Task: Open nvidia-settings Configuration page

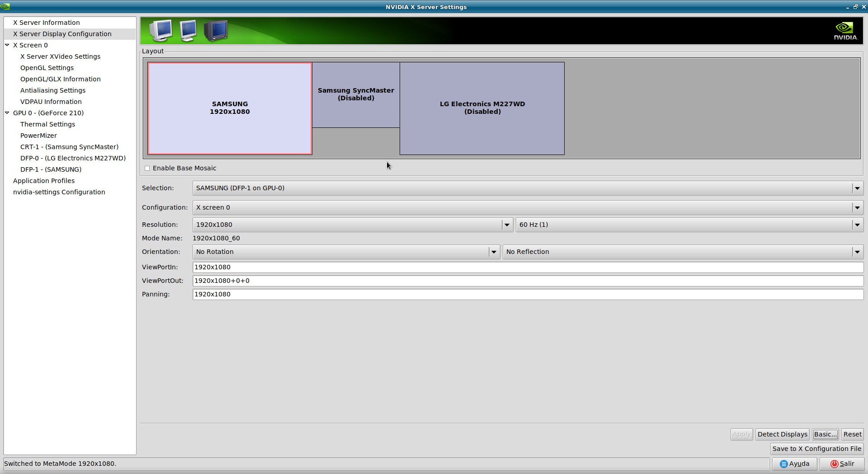Action: click(x=70, y=192)
